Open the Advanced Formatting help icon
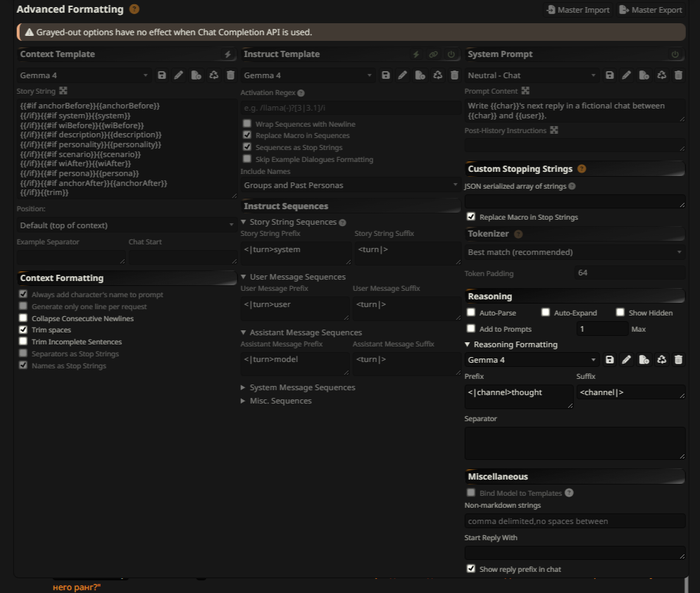Viewport: 700px width, 593px height. point(134,9)
